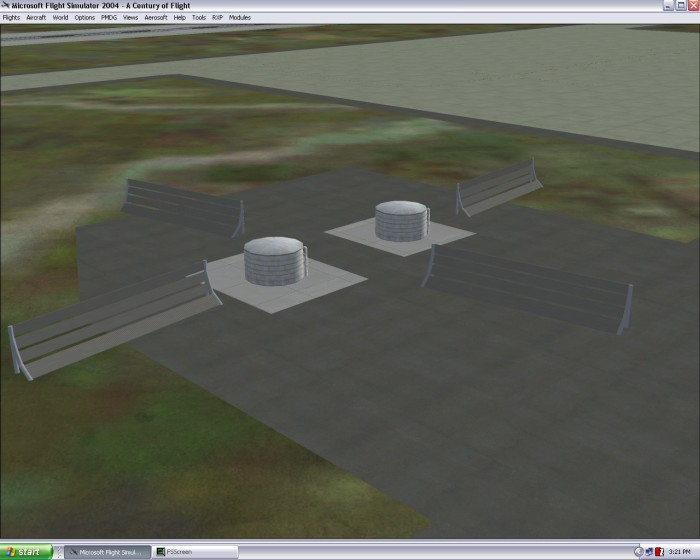This screenshot has height=560, width=700.
Task: Click the airplane icon in the title bar
Action: pos(6,6)
